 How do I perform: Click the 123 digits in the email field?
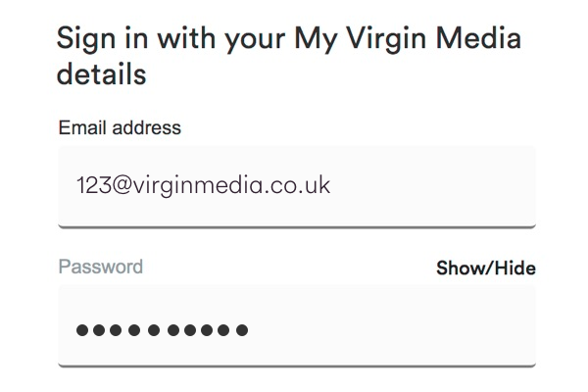click(94, 185)
